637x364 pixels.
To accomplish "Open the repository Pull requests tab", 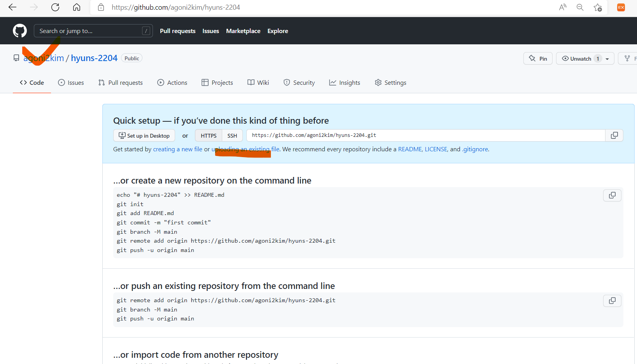I will coord(121,82).
